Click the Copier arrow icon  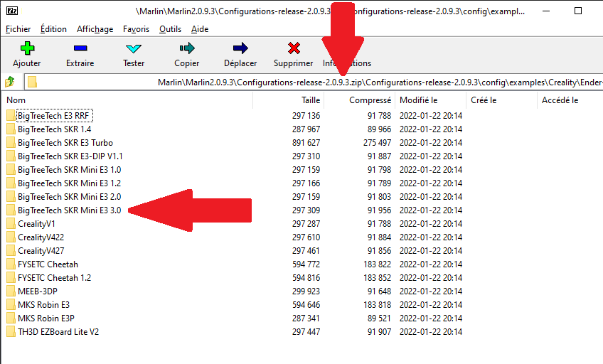[187, 48]
